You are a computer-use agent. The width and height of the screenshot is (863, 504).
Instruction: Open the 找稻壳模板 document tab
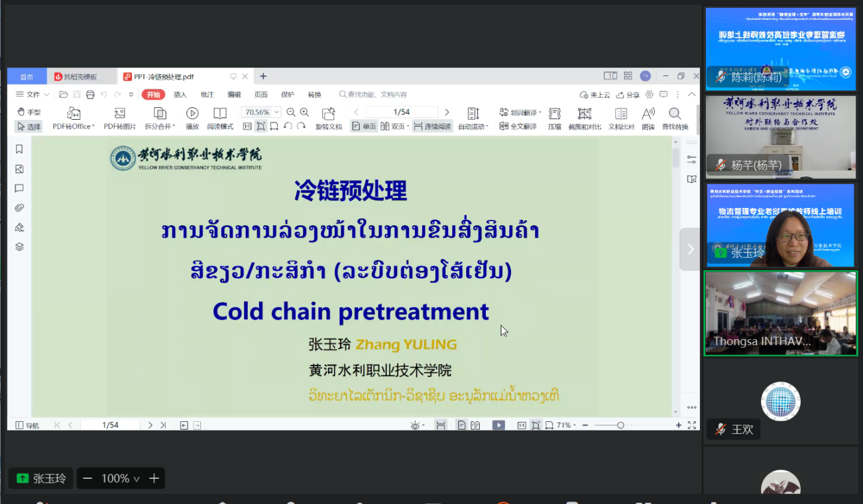coord(80,77)
